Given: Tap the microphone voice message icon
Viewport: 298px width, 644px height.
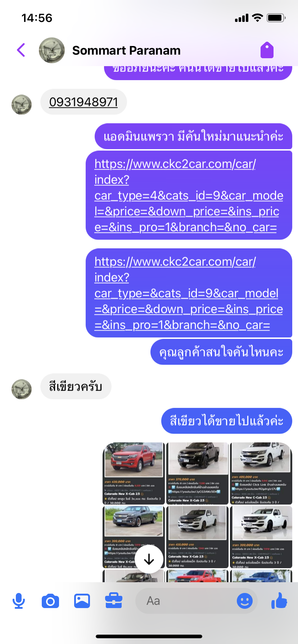Looking at the screenshot, I should pyautogui.click(x=19, y=601).
